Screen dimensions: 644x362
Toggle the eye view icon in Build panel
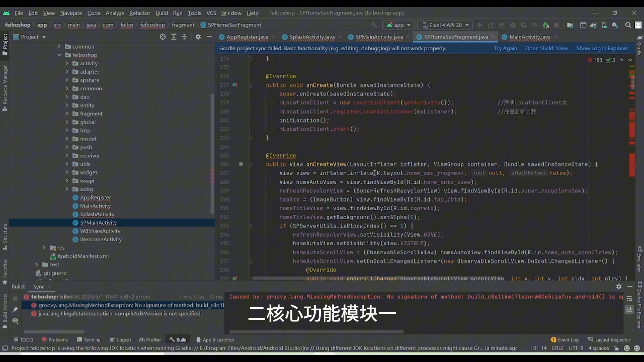(15, 321)
